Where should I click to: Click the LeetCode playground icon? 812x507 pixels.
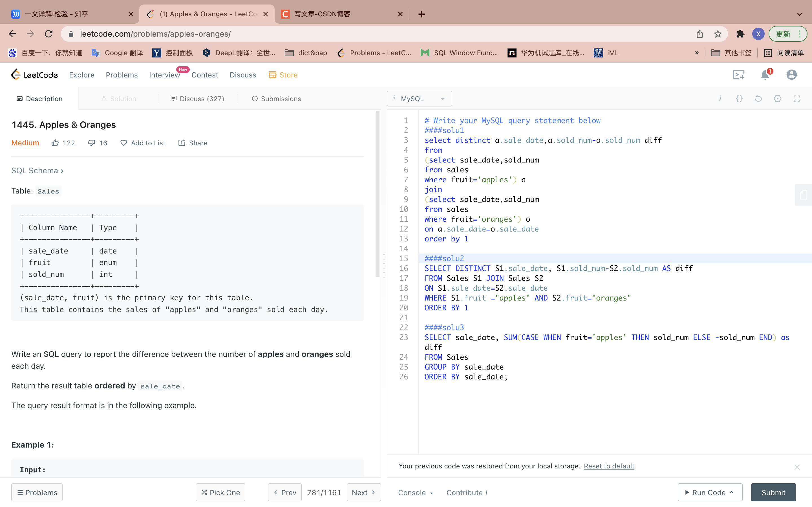click(x=738, y=74)
